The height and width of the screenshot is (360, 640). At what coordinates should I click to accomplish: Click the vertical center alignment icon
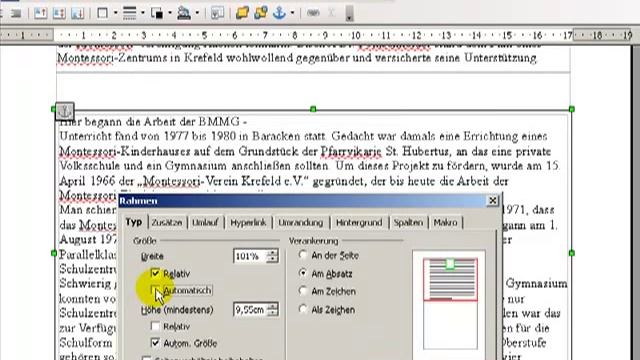click(59, 13)
